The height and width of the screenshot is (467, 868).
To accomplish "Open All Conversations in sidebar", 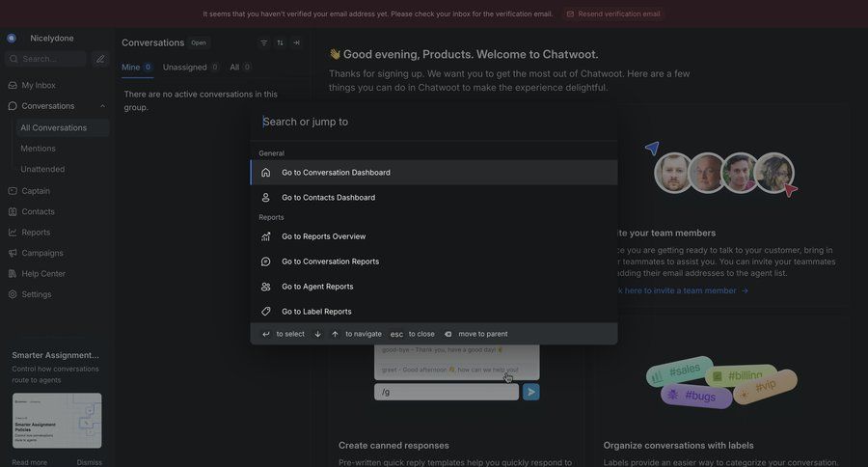I will (63, 128).
